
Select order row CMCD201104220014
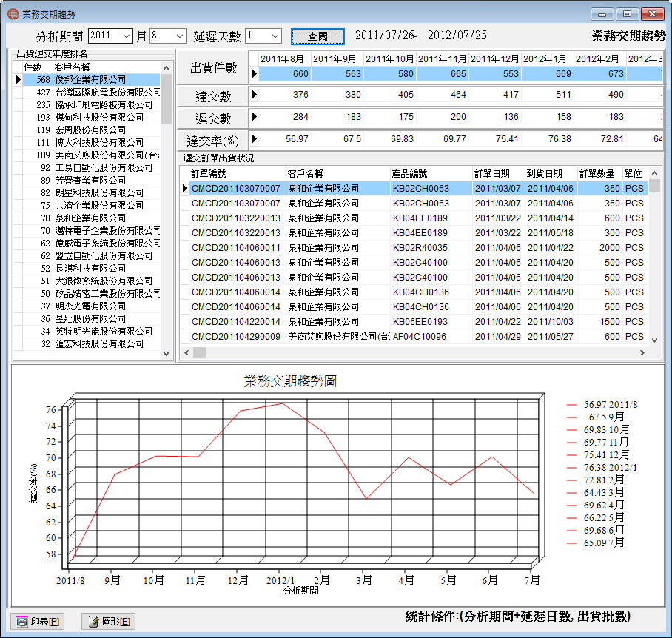(x=419, y=322)
